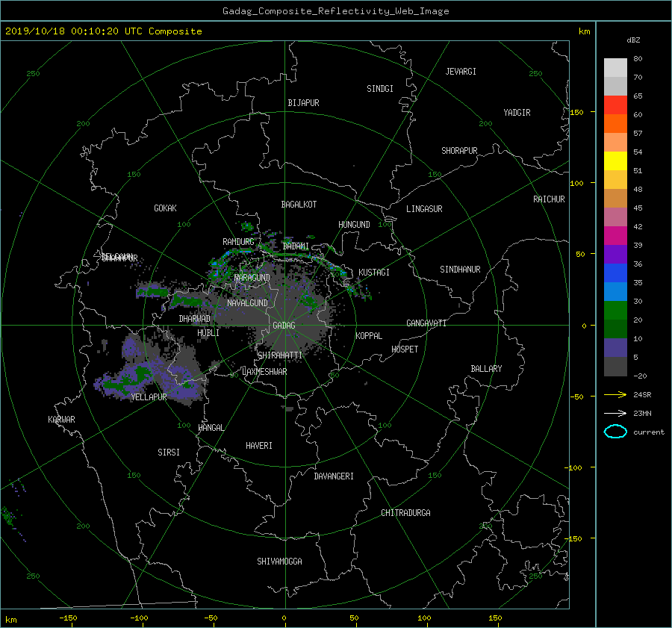This screenshot has height=628, width=672.
Task: Click the DHARWAD city label
Action: [x=194, y=319]
